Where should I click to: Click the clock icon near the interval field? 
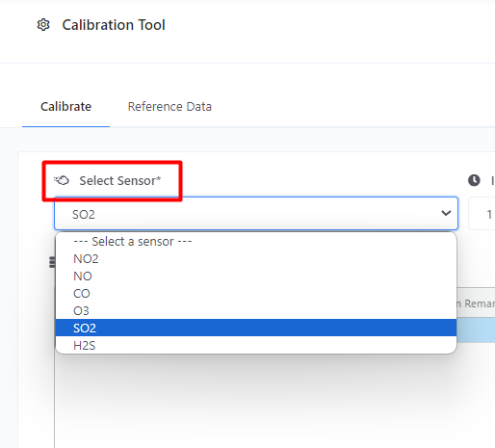(474, 180)
